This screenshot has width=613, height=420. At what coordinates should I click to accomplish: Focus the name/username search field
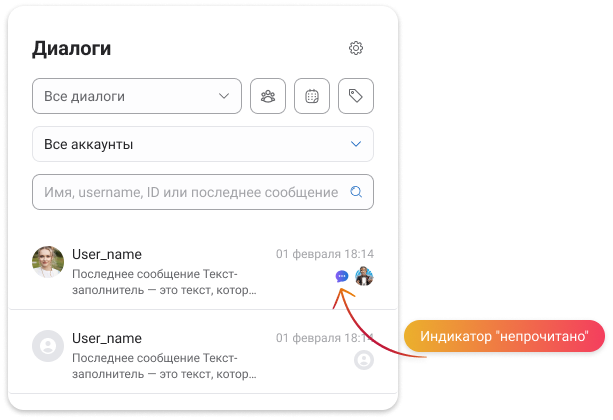click(x=203, y=192)
